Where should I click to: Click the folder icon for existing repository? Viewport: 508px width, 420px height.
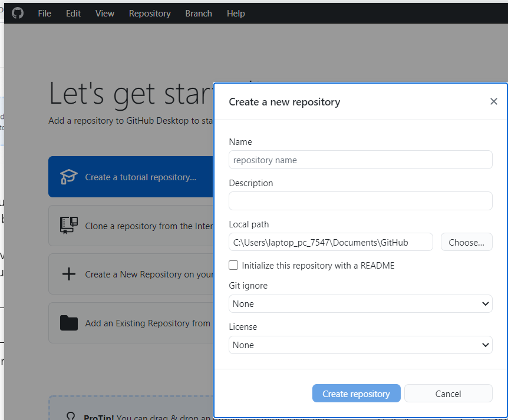coord(70,322)
